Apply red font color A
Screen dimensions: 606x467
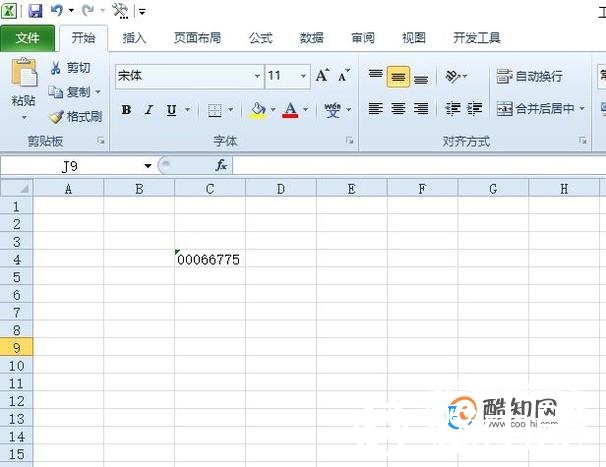coord(291,110)
